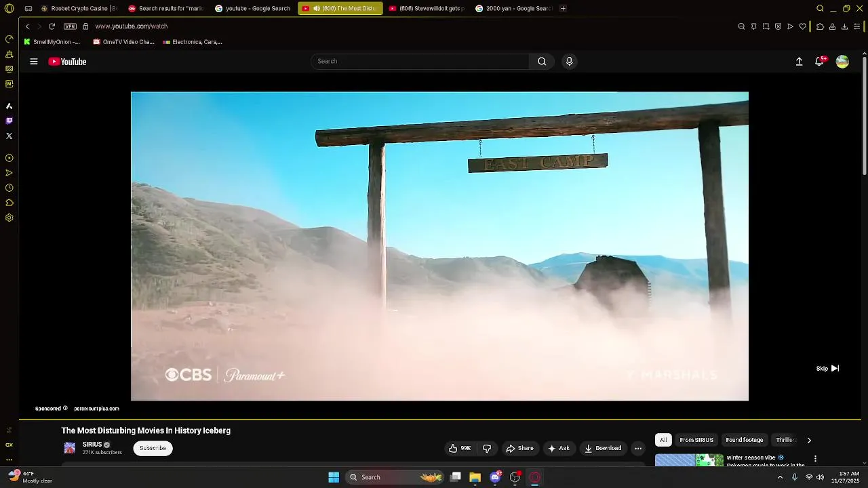Start voice search with microphone icon
The image size is (868, 488).
click(569, 61)
